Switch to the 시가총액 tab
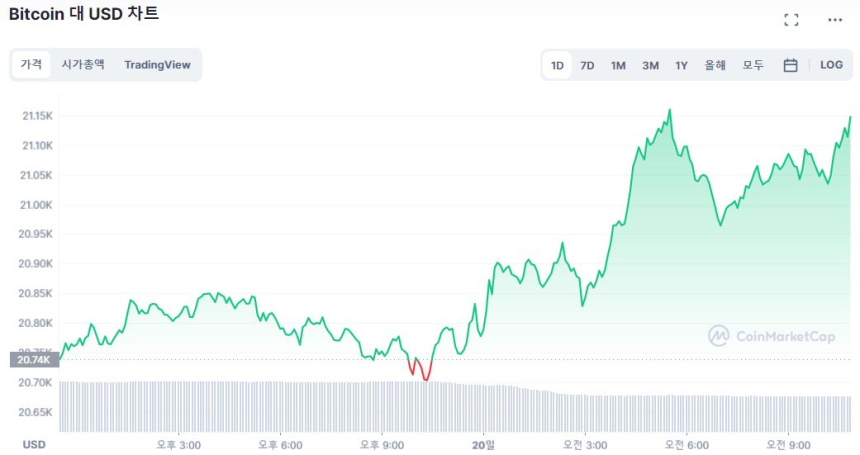The image size is (860, 455). (83, 65)
